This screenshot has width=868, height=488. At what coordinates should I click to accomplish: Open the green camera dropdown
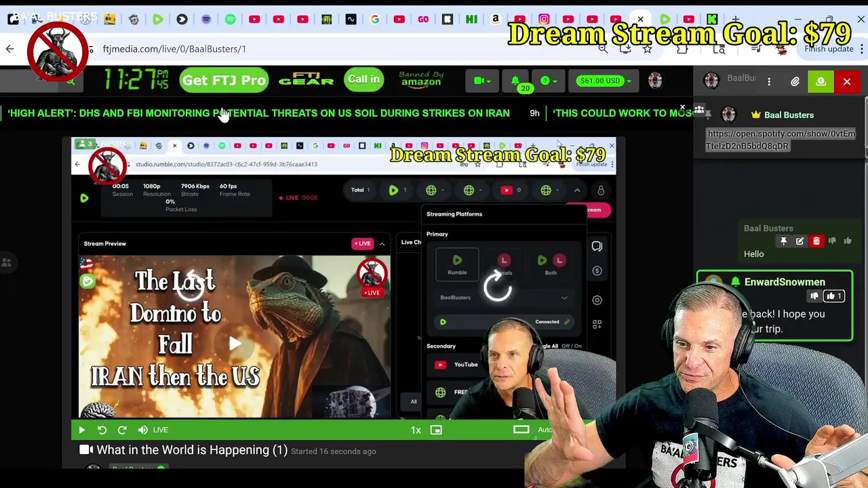482,81
